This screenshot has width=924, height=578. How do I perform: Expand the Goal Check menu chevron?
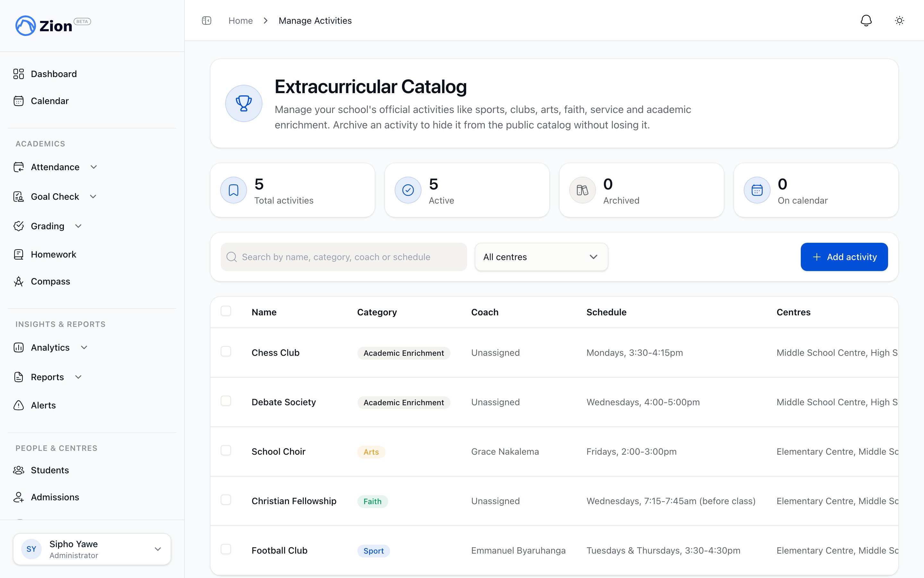pos(93,197)
